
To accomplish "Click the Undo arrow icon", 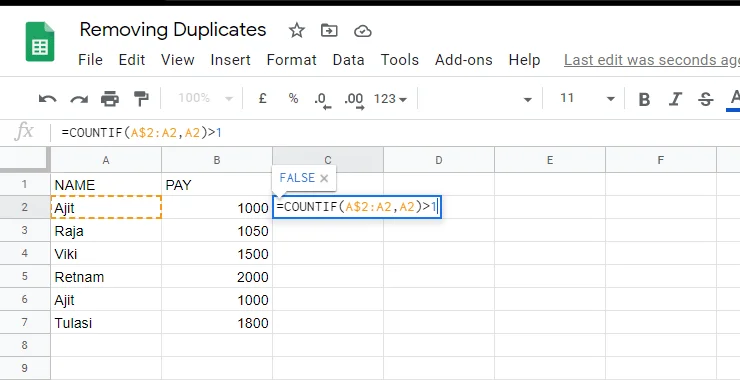I will [47, 99].
